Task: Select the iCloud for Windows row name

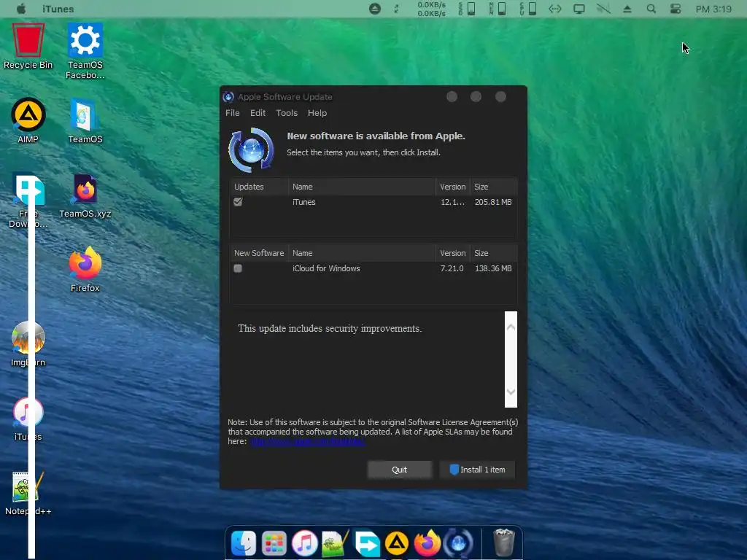Action: coord(326,268)
